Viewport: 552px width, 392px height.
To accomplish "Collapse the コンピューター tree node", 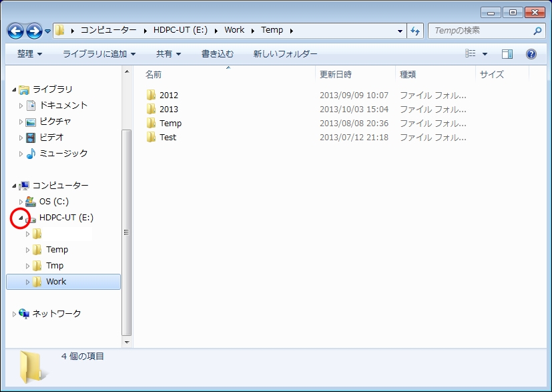I will click(14, 186).
